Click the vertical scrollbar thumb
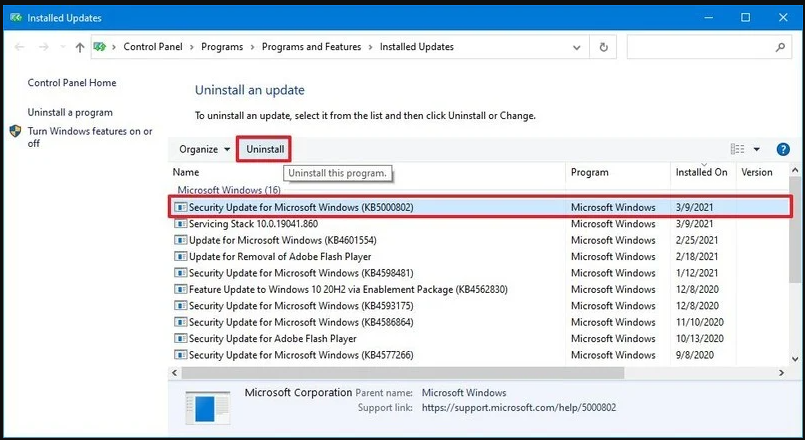The width and height of the screenshot is (805, 440). tap(795, 229)
